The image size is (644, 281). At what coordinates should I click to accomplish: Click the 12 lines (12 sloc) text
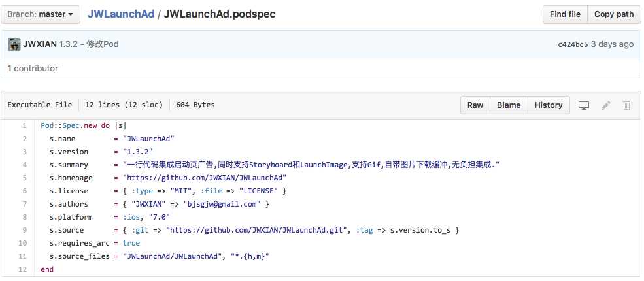coord(124,105)
